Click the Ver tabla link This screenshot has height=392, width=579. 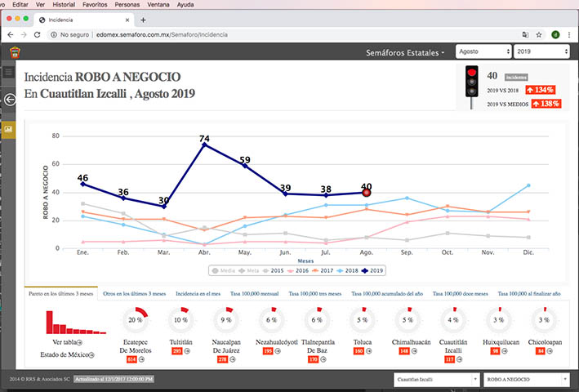tap(67, 342)
